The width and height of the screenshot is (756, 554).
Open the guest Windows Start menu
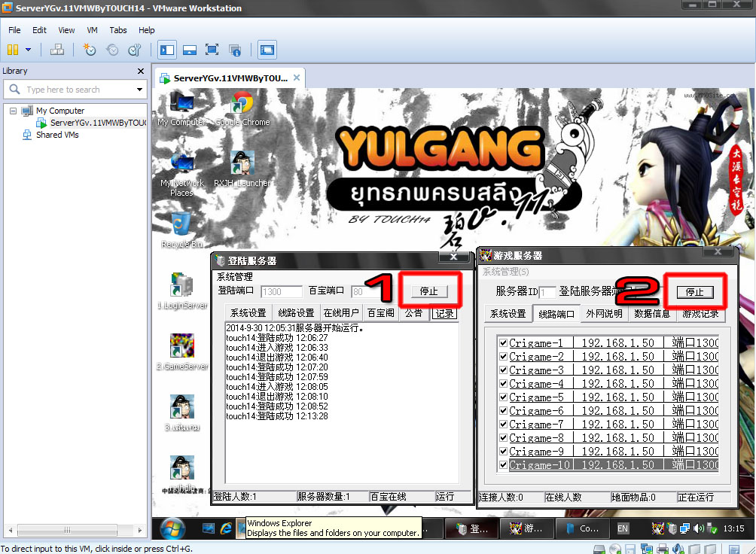click(x=172, y=528)
